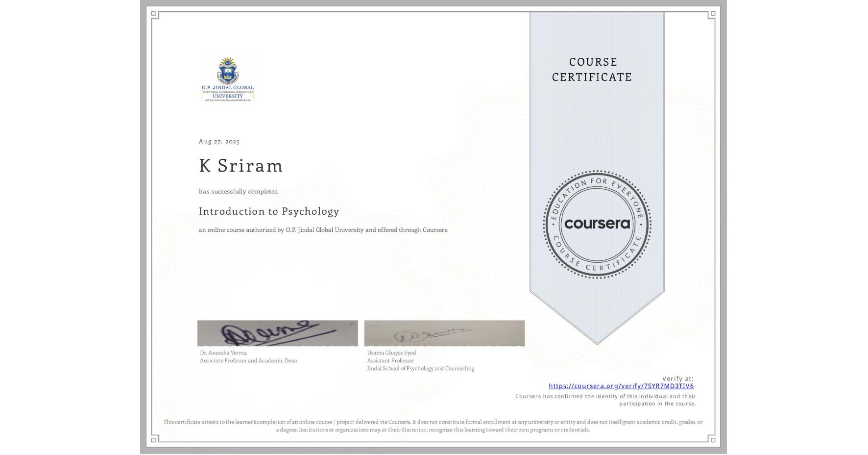Select the name 'Usama Ghayas Syed'
The image size is (868, 455).
[x=391, y=353]
